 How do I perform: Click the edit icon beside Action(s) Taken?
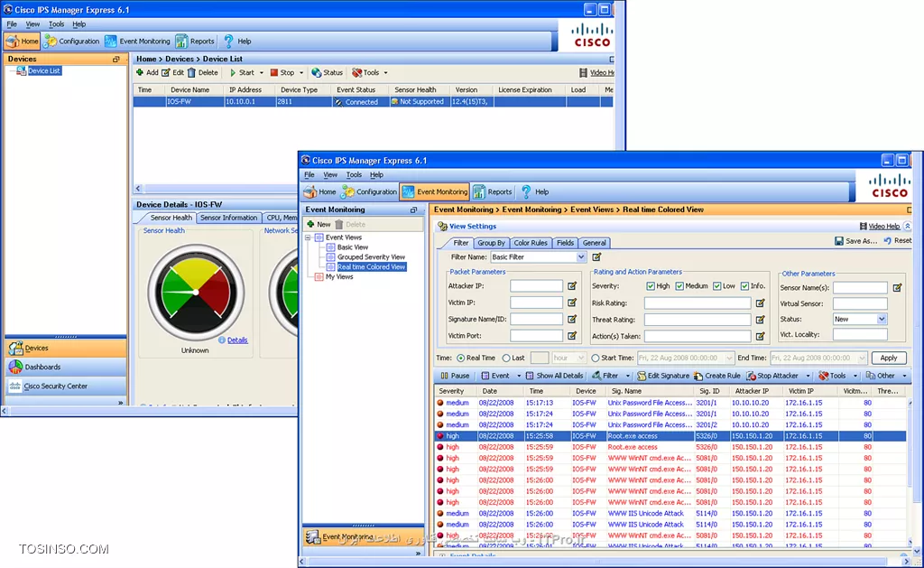760,336
